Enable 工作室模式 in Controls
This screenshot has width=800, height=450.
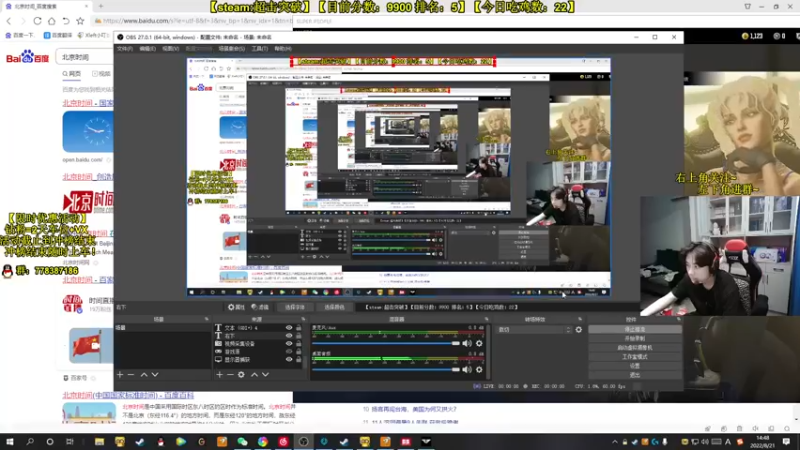click(635, 357)
